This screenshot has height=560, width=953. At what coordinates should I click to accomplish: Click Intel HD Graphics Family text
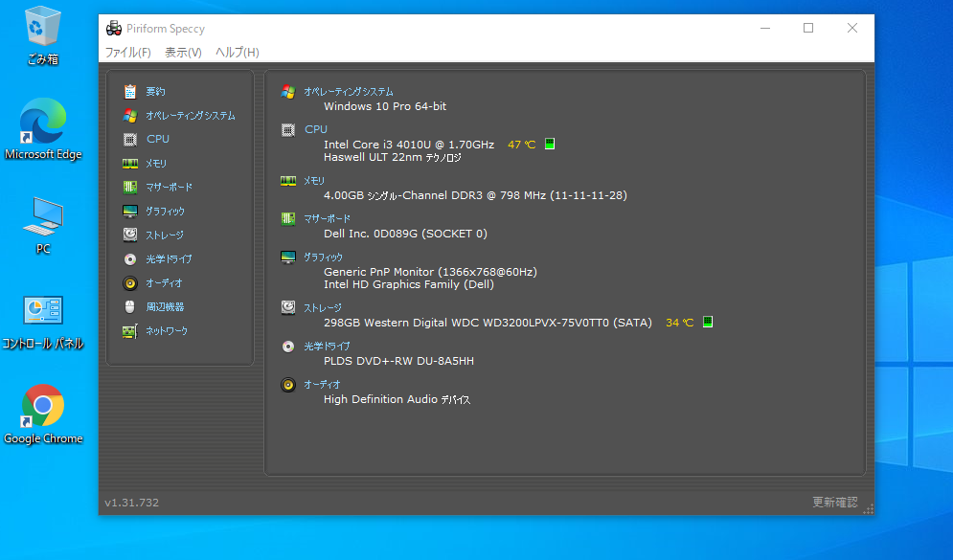click(408, 284)
